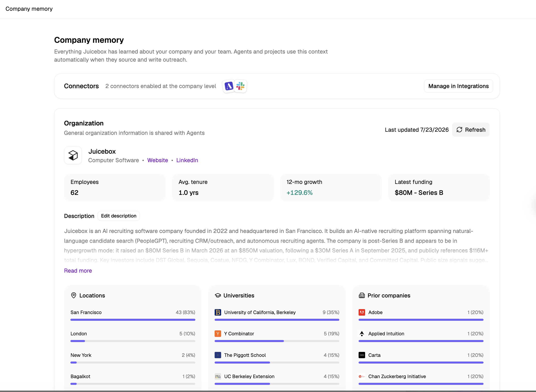Click the UC Berkeley Extension logo icon
The image size is (536, 392).
(x=218, y=376)
